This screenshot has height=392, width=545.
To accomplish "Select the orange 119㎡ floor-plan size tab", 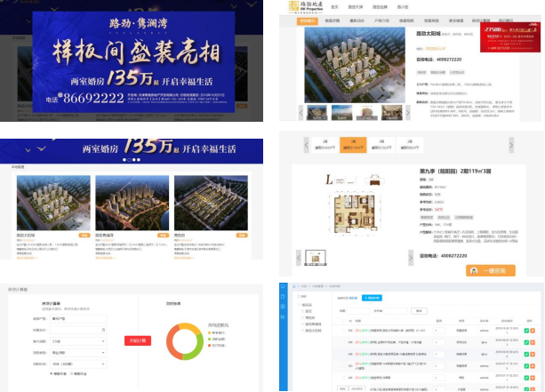I will click(x=353, y=145).
